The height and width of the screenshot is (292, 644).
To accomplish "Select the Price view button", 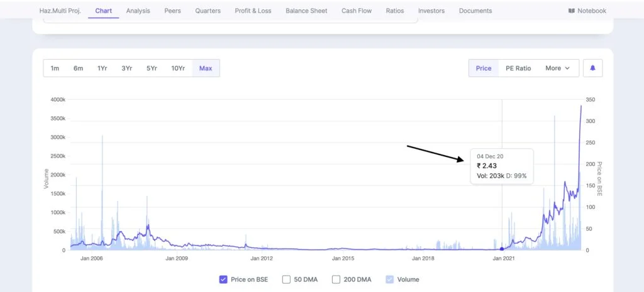I will point(484,68).
